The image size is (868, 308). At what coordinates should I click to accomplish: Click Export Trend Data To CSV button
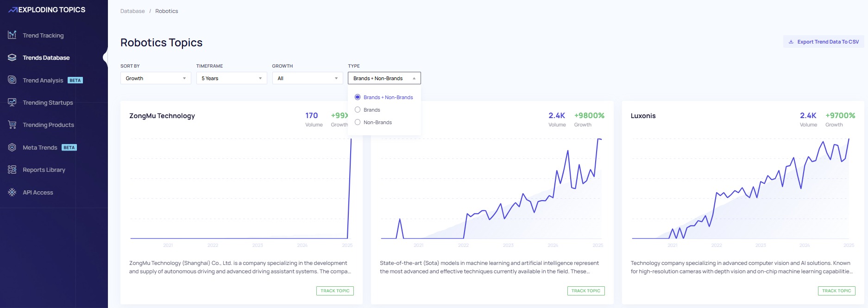coord(824,42)
